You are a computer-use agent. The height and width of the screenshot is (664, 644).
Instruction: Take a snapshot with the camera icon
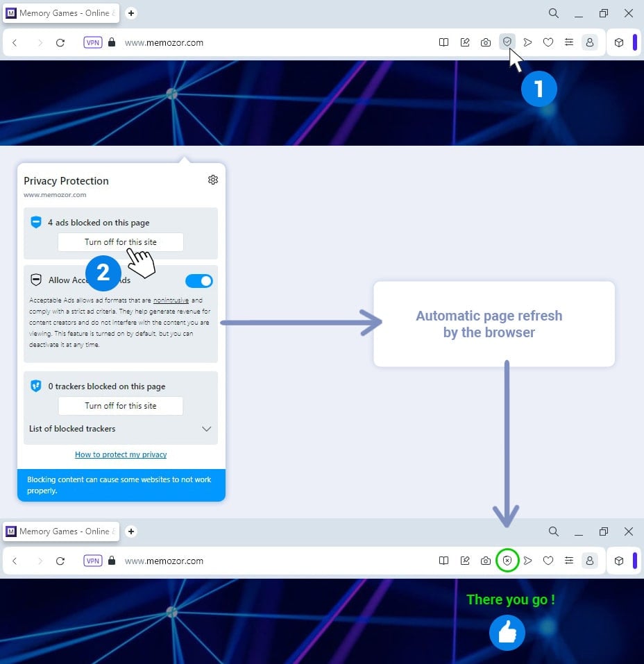486,42
